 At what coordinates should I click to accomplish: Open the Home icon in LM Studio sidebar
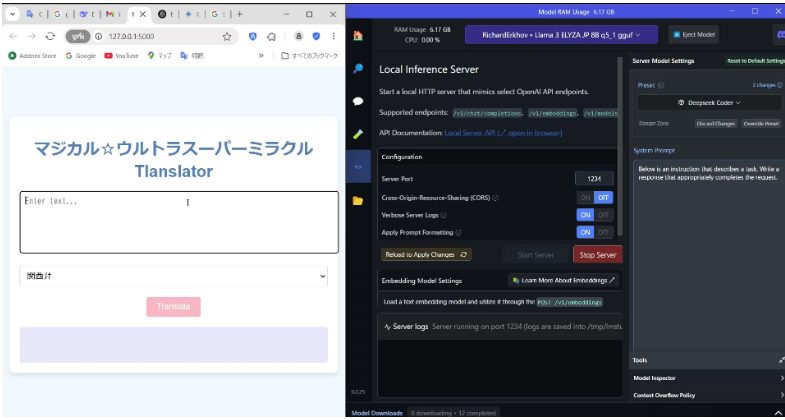pyautogui.click(x=357, y=35)
